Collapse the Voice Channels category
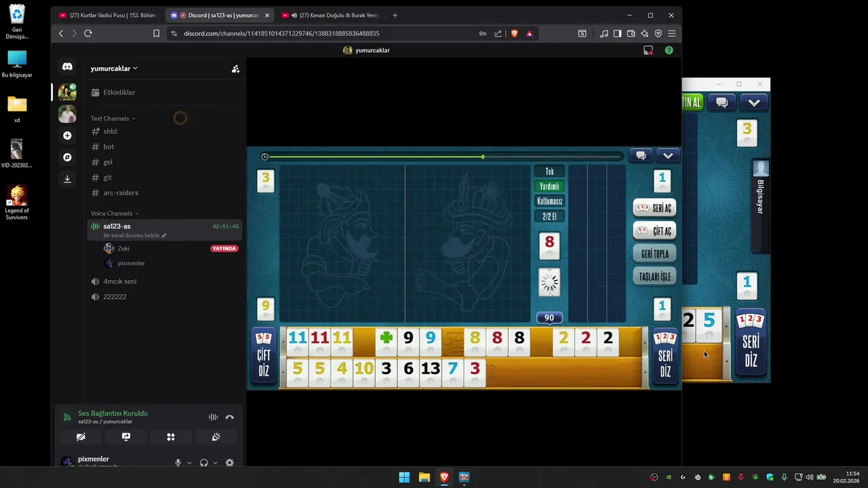Image resolution: width=868 pixels, height=488 pixels. [115, 213]
